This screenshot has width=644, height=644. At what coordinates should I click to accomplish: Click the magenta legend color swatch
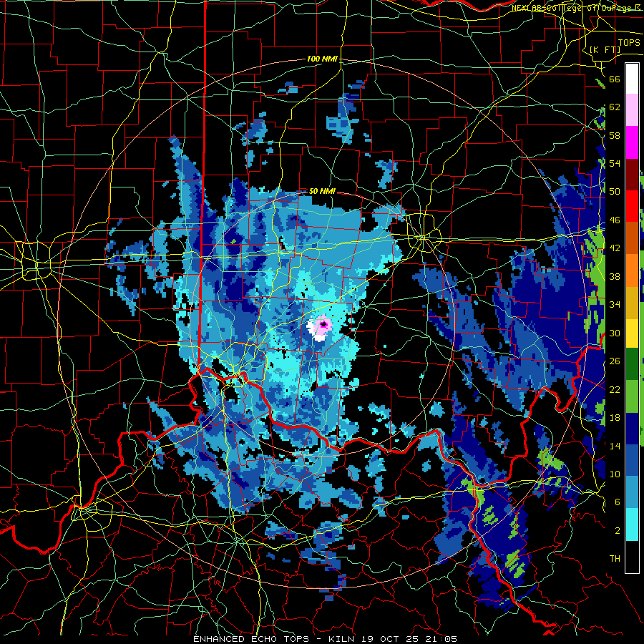(632, 142)
